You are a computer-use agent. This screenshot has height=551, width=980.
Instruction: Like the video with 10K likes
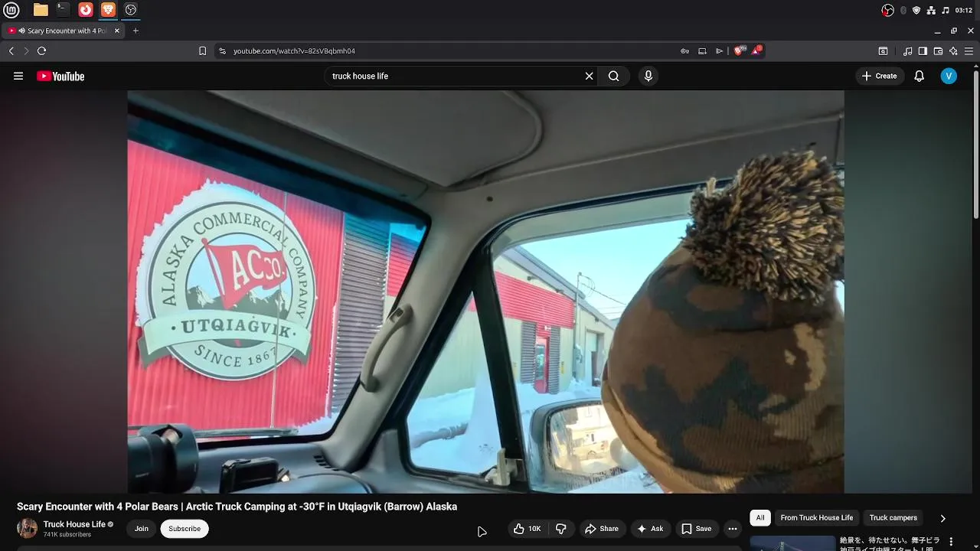pos(528,529)
